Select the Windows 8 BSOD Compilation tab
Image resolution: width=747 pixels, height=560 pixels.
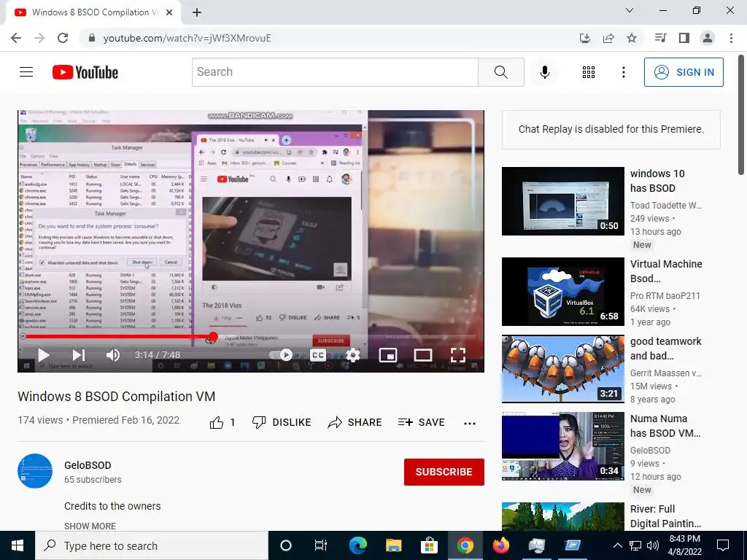[93, 13]
